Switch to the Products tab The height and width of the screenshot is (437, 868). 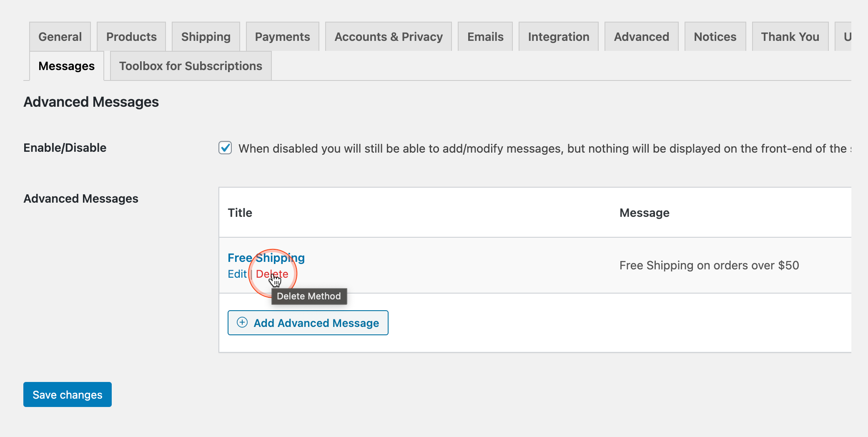point(131,37)
